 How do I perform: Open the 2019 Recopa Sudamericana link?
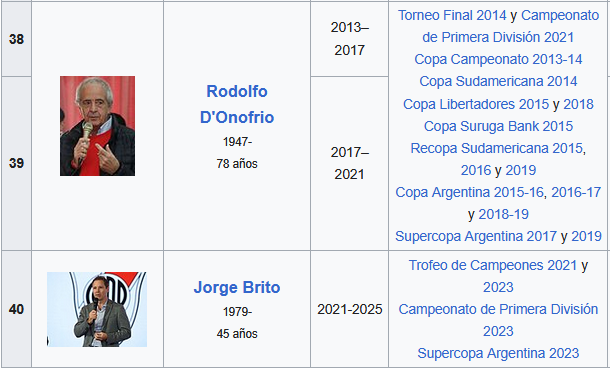[x=521, y=170]
